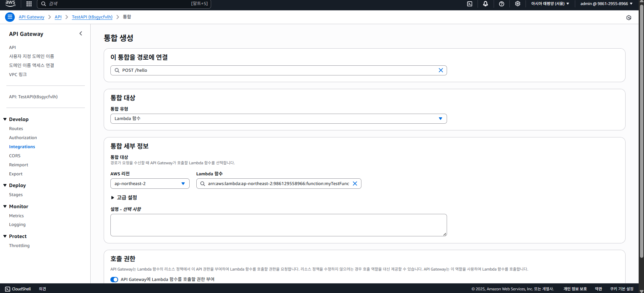
Task: Collapse the Monitor section
Action: pyautogui.click(x=5, y=207)
